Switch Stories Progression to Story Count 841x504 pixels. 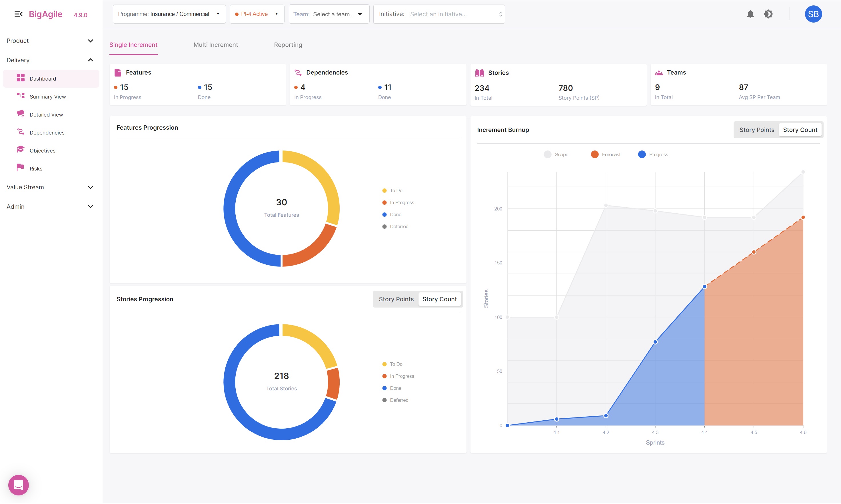pyautogui.click(x=440, y=299)
